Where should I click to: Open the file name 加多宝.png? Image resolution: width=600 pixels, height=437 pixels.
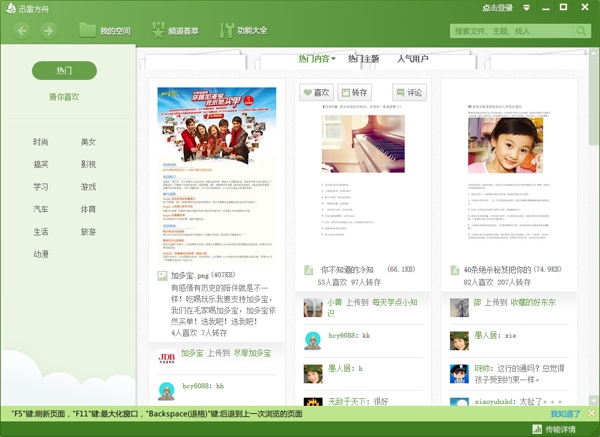pyautogui.click(x=190, y=275)
